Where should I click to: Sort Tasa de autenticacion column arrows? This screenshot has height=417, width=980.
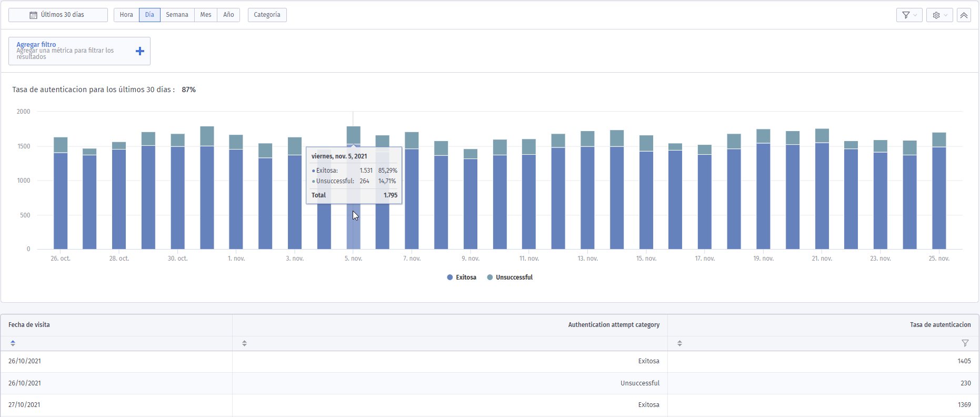[679, 343]
